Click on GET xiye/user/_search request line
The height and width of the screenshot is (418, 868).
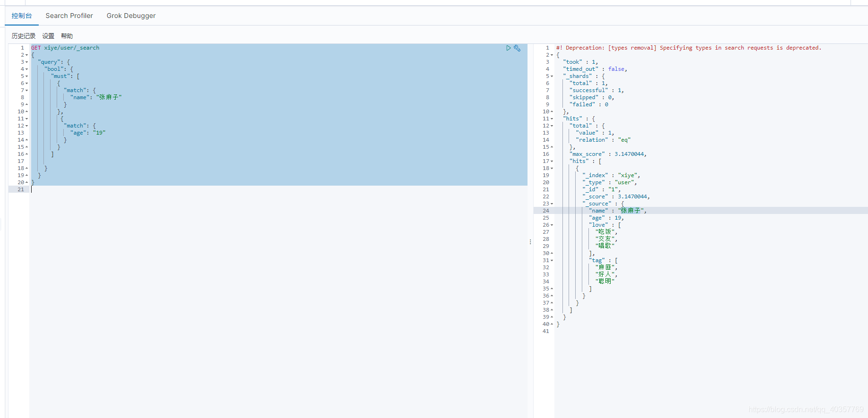65,48
